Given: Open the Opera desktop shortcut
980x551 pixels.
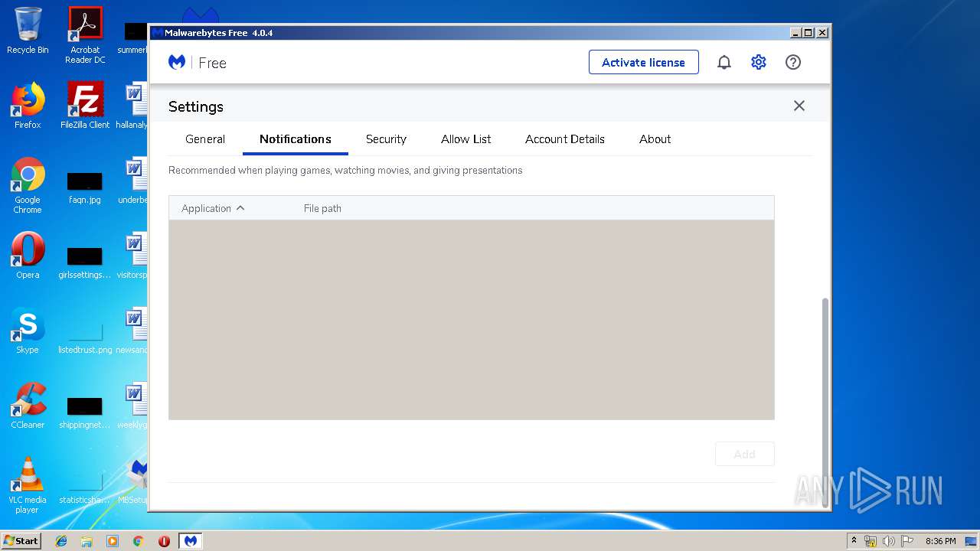Looking at the screenshot, I should [28, 256].
